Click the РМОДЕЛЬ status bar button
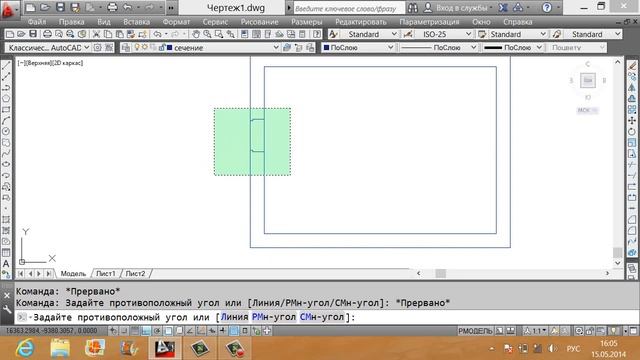 pyautogui.click(x=476, y=331)
